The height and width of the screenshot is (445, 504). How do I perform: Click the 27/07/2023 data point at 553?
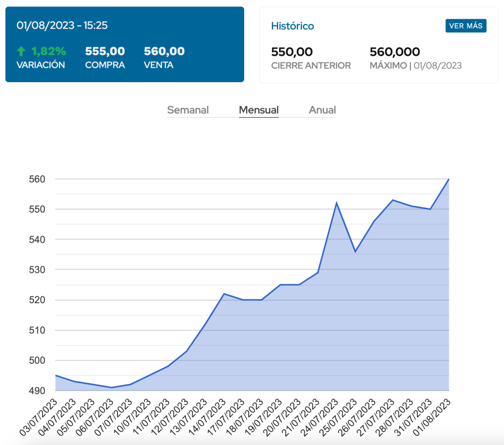pos(392,200)
